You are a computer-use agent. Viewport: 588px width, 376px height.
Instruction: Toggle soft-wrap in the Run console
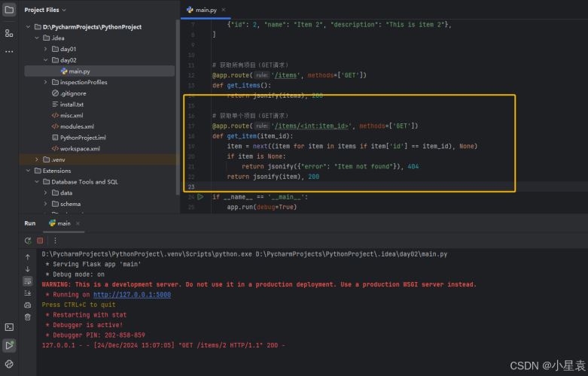pos(28,280)
